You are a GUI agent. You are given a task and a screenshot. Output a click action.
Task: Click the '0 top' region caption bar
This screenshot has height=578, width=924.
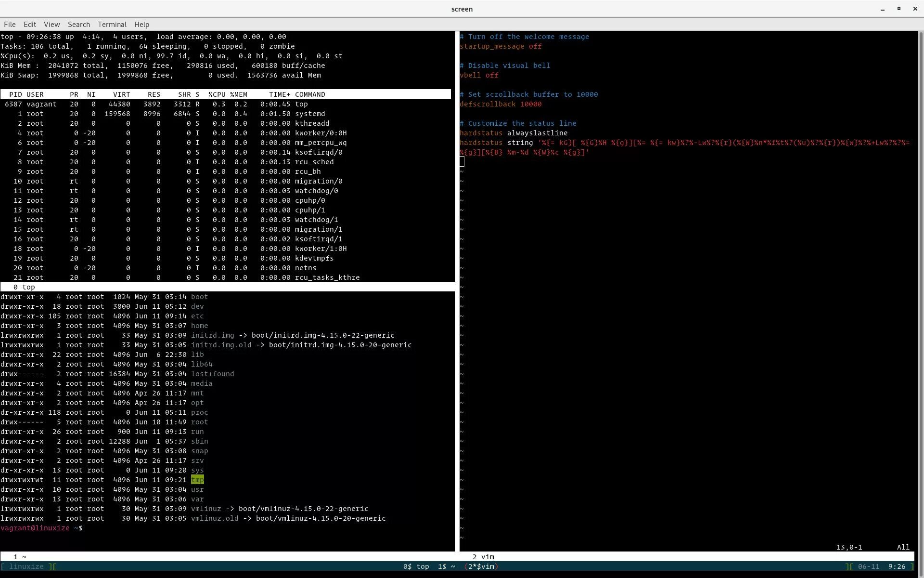click(x=24, y=287)
